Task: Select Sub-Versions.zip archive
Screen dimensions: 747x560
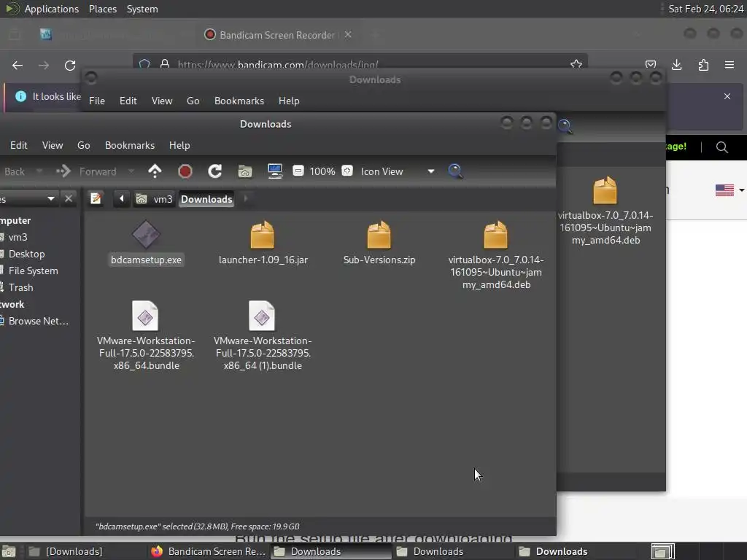Action: click(379, 243)
